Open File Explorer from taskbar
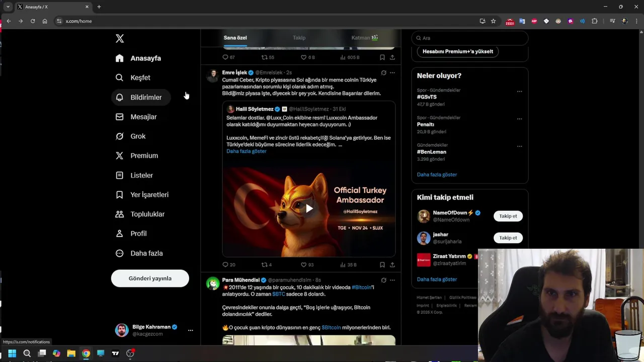Image resolution: width=644 pixels, height=362 pixels. [71, 353]
